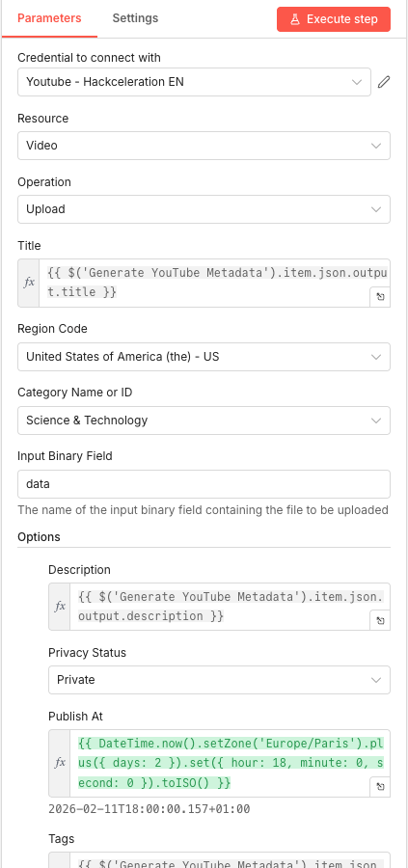Expand the Operation dropdown showing Upload
Image resolution: width=408 pixels, height=868 pixels.
204,209
